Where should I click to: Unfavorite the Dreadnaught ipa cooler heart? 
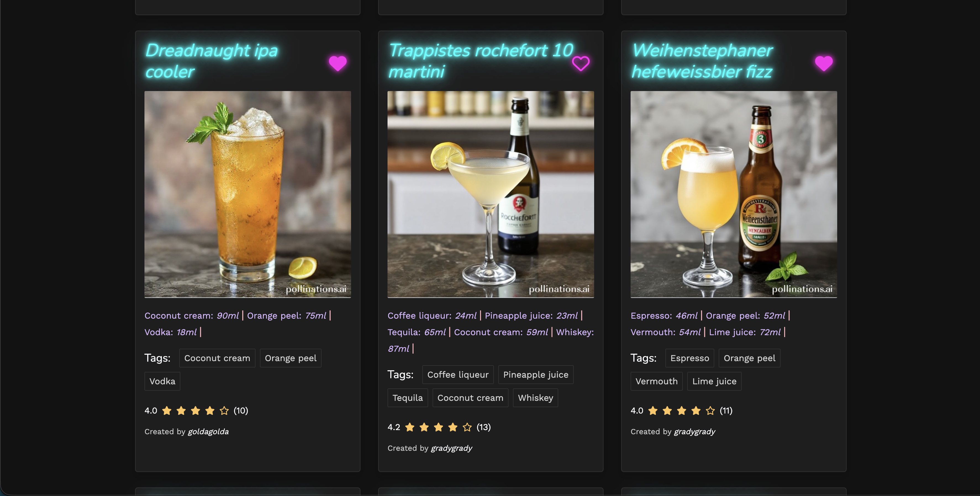[338, 63]
